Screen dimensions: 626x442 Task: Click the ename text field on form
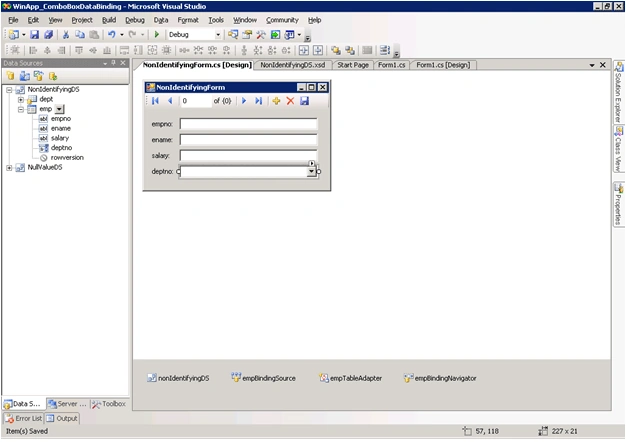(x=248, y=140)
